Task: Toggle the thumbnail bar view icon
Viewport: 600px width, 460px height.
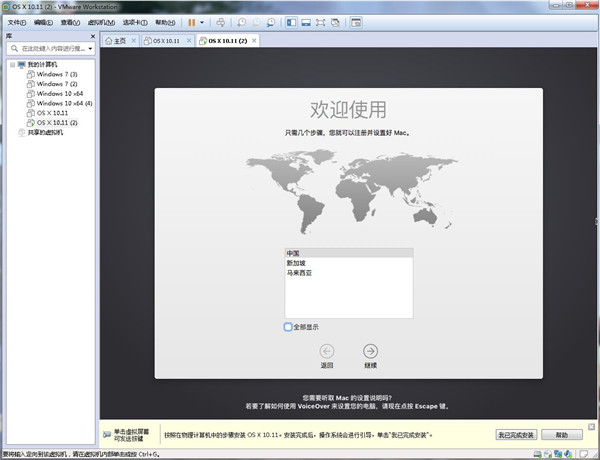Action: [306, 23]
